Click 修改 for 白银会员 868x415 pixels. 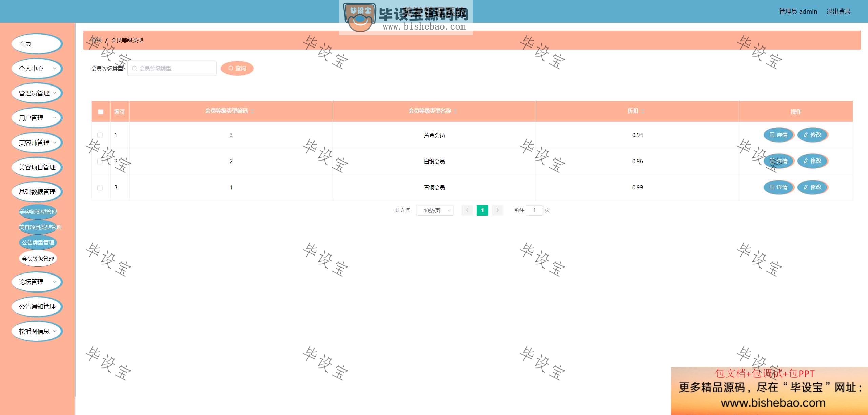pos(813,161)
